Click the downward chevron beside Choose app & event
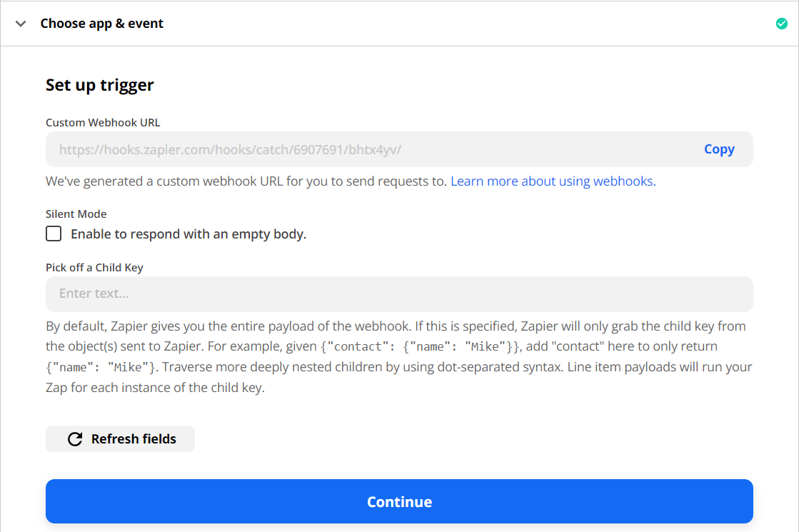 20,23
